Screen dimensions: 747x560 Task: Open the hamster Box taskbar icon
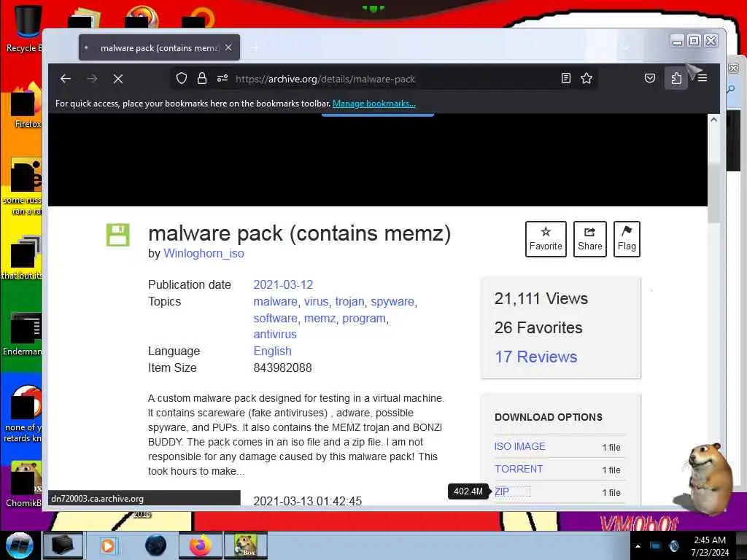coord(246,545)
